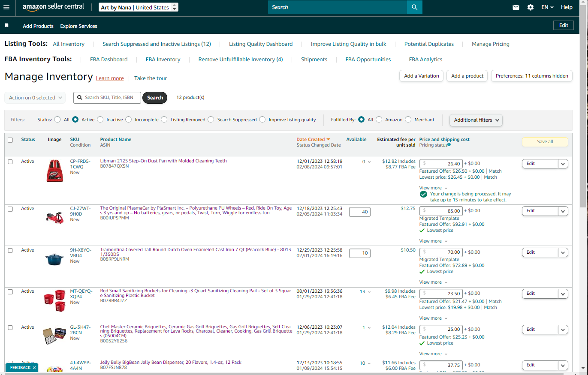Open Preferences: 11 columns hidden

click(532, 76)
